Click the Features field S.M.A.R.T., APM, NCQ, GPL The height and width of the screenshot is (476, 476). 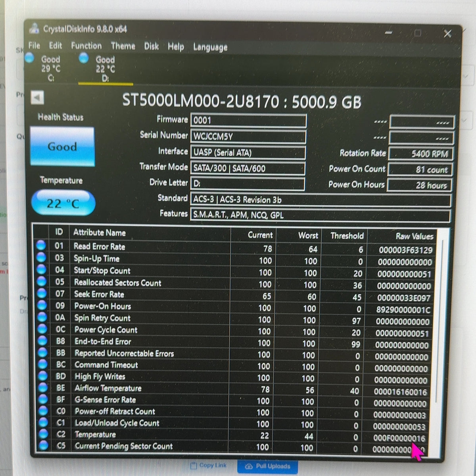point(320,215)
